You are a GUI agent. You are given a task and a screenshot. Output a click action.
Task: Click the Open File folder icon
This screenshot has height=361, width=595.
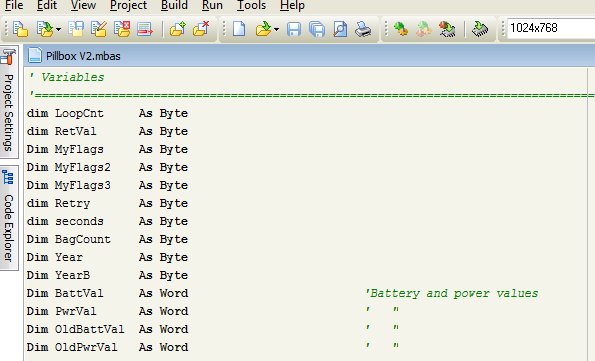point(263,29)
